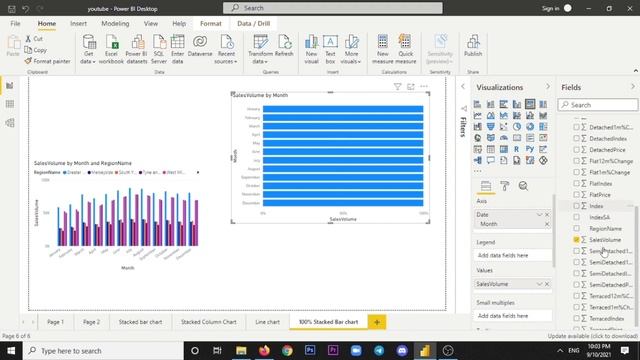
Task: Select the Funnel visualization icon
Action: 491,127
